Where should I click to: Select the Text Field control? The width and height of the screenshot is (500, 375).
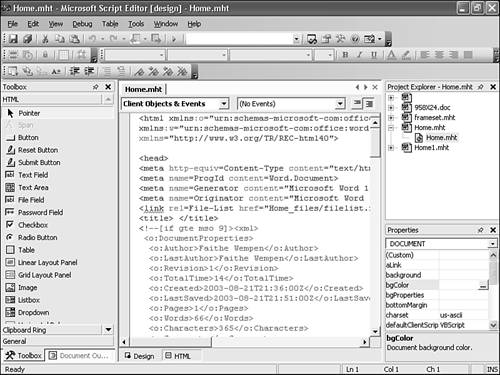click(x=58, y=175)
